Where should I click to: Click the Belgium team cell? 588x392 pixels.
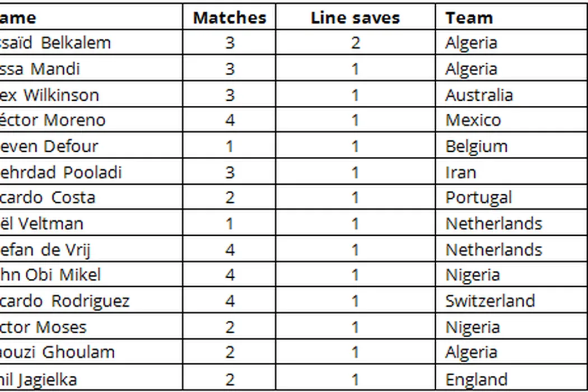point(477,146)
